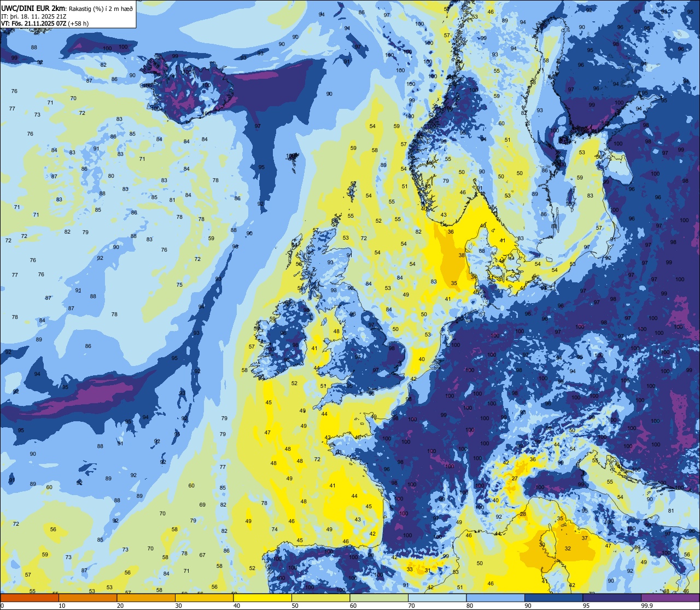Click the 70–80 % light blue legend swatch
The image size is (700, 610).
437,597
